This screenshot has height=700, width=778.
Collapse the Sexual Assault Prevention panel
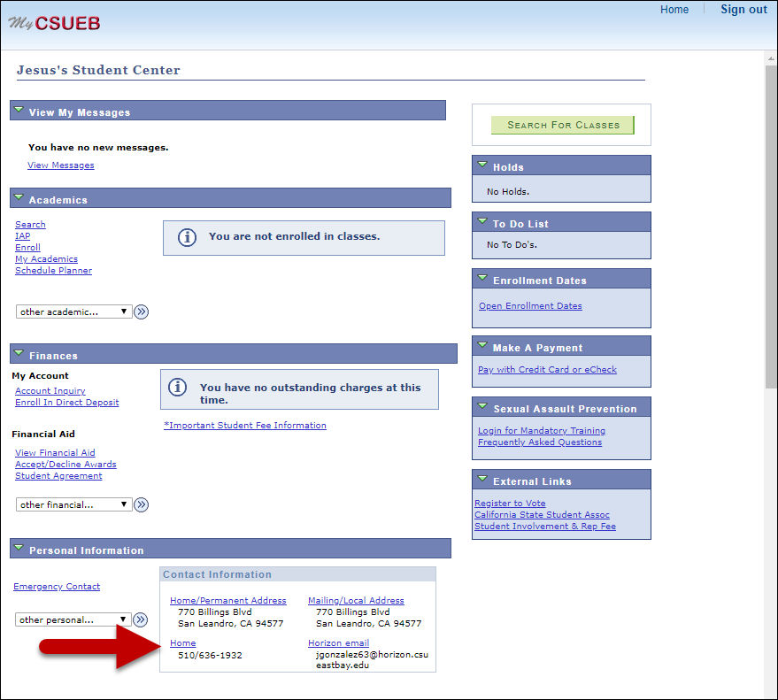482,406
